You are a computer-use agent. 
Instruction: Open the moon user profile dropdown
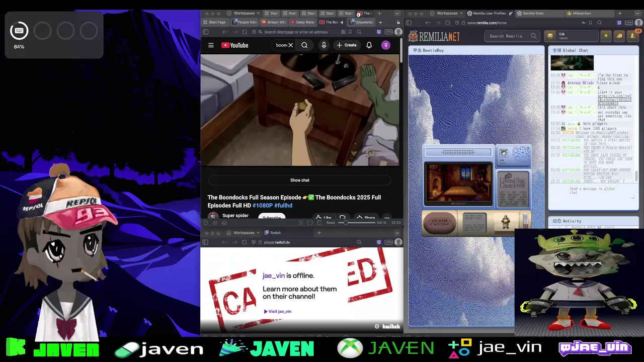571,36
